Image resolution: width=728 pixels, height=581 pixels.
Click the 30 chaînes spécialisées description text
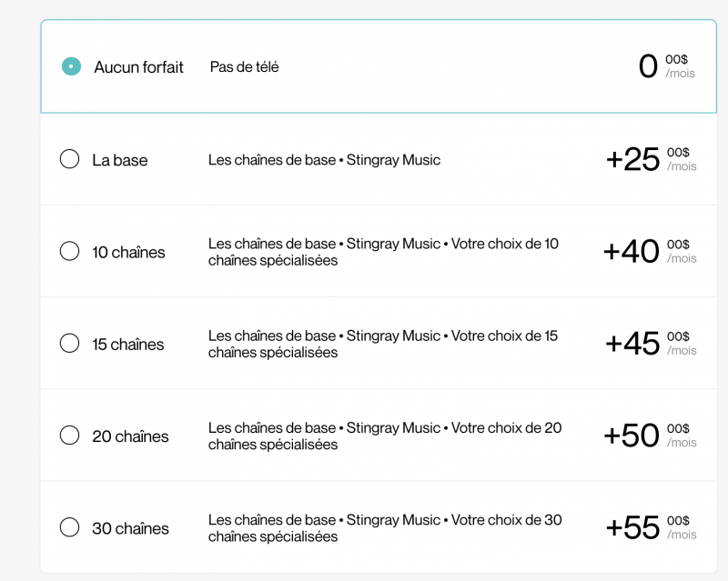point(385,528)
